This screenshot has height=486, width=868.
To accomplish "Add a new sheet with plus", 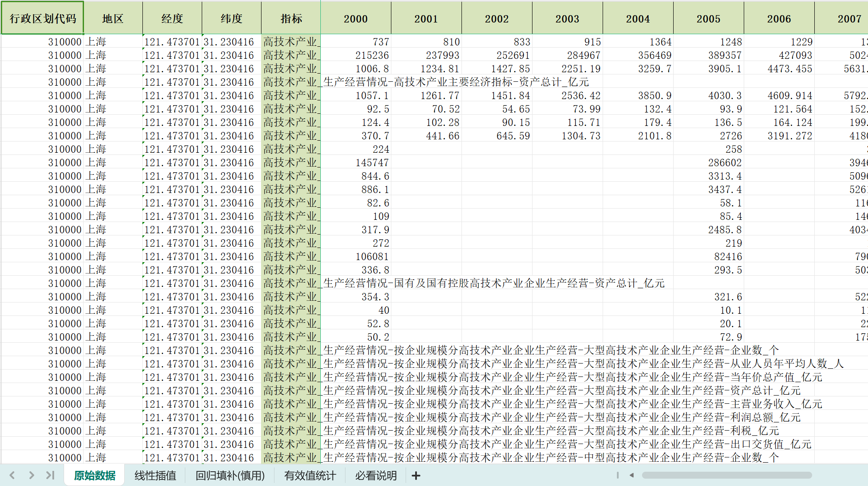I will [x=416, y=476].
